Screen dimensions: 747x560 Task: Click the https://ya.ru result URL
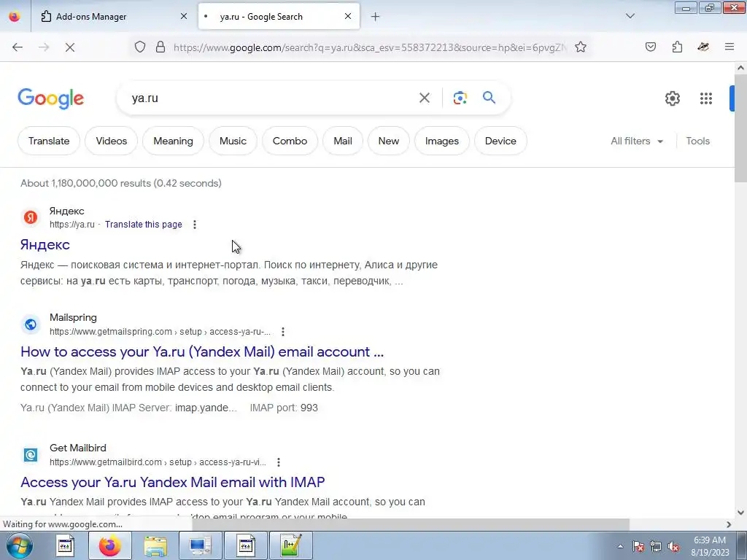(72, 225)
